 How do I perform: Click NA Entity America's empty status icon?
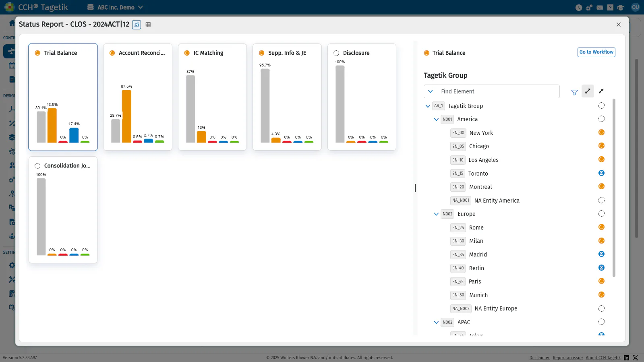pyautogui.click(x=601, y=200)
